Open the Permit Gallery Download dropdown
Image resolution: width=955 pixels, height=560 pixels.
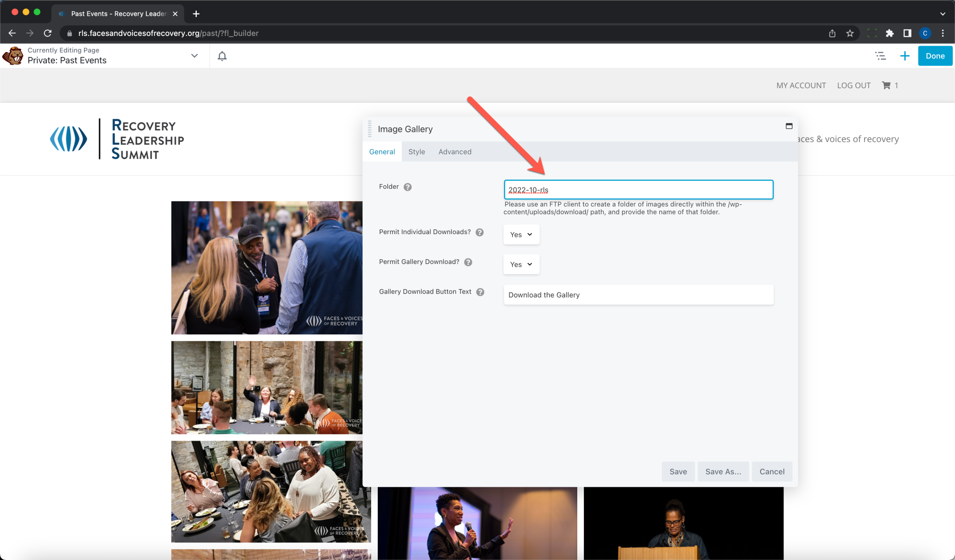click(x=521, y=264)
